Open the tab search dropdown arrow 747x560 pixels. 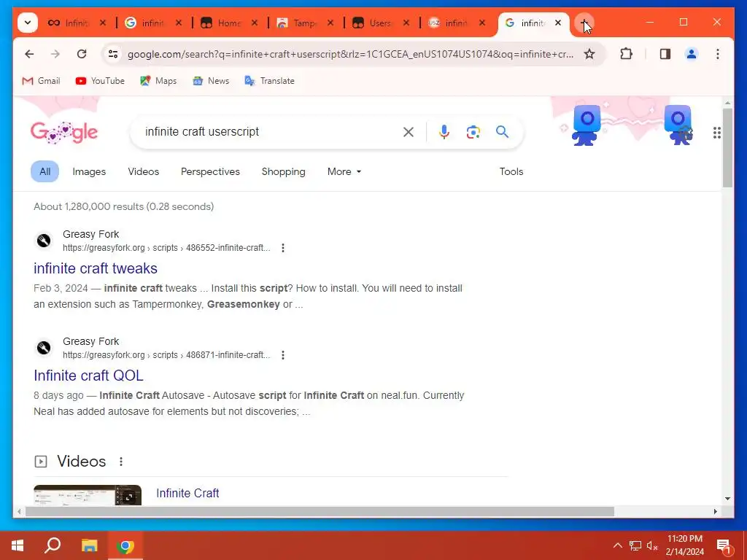pyautogui.click(x=28, y=23)
